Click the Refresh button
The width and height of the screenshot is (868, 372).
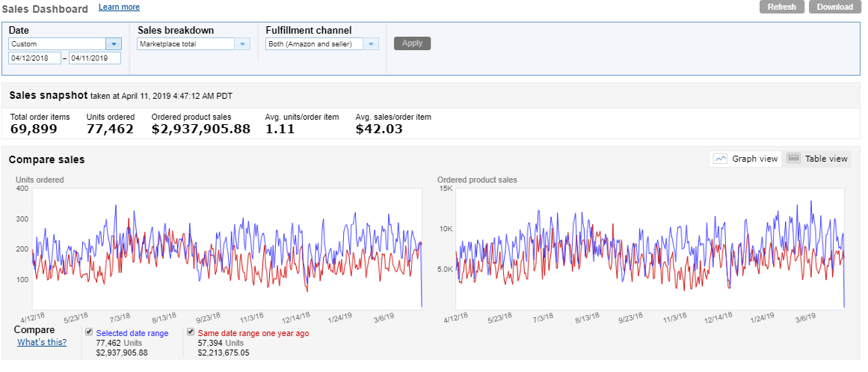click(x=781, y=7)
